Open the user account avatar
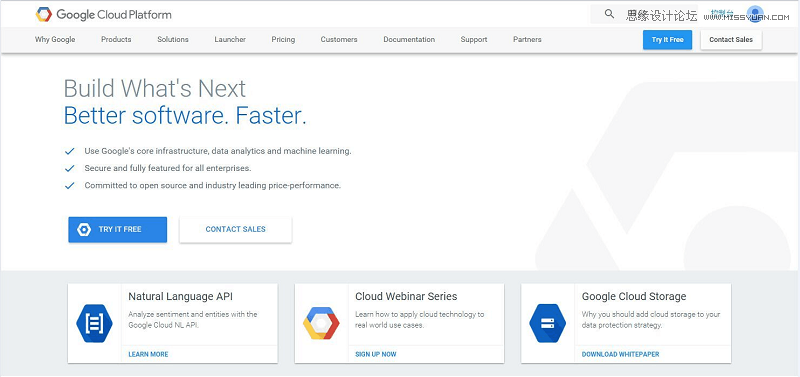The width and height of the screenshot is (800, 377). click(x=755, y=14)
